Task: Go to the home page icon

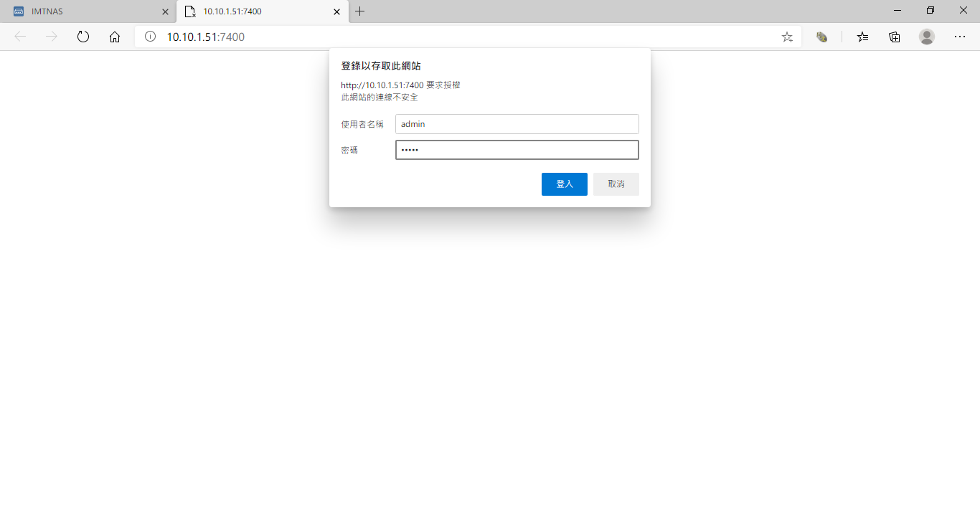Action: tap(115, 37)
